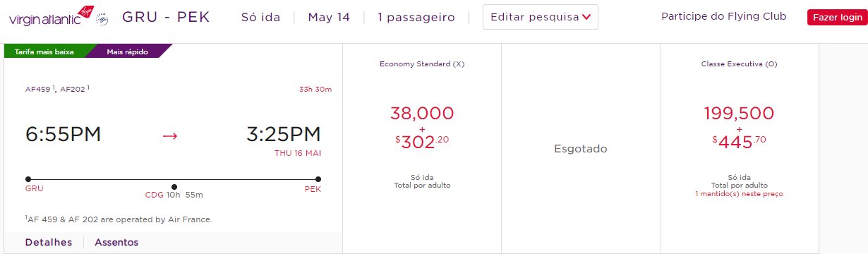868x254 pixels.
Task: Select the GRU origin dot on route line
Action: coord(28,179)
